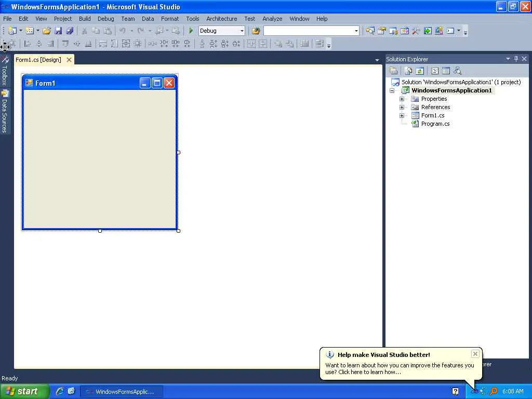
Task: Open the Architecture menu
Action: (221, 19)
